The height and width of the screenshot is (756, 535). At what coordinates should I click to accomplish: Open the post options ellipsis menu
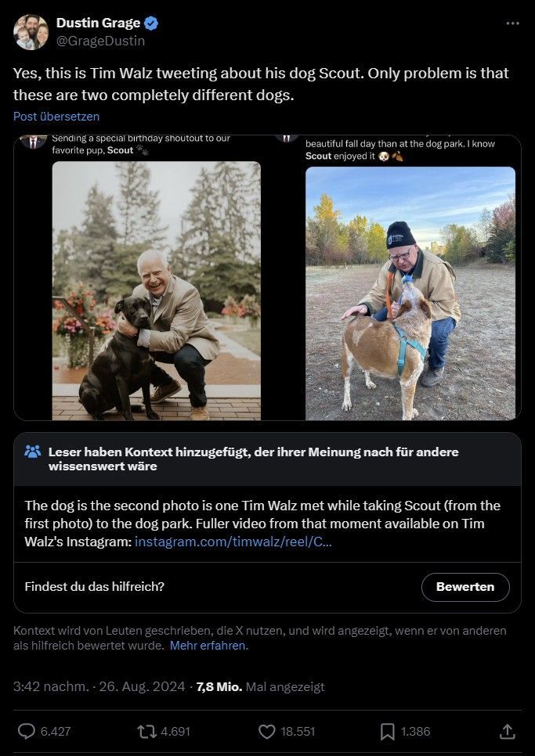513,23
